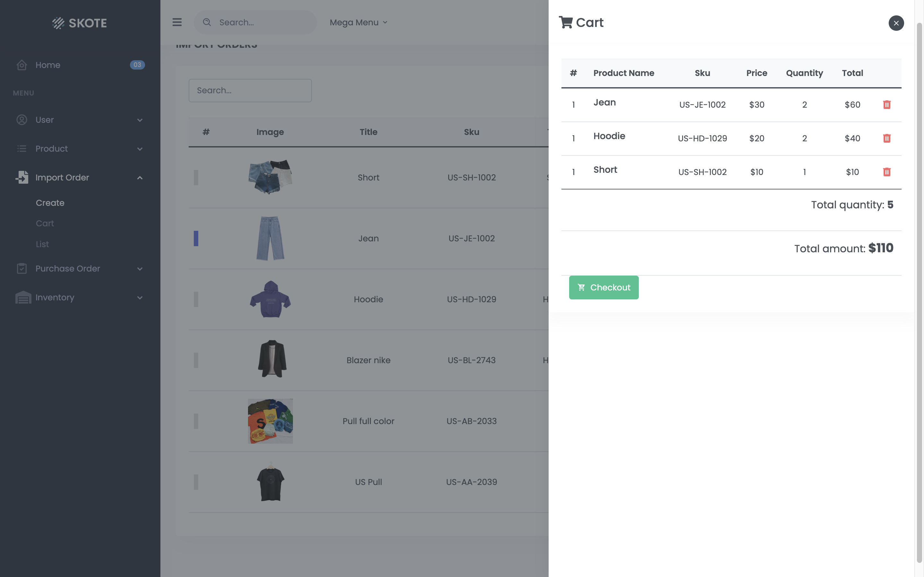Open the Create page under Import Order

(x=50, y=203)
